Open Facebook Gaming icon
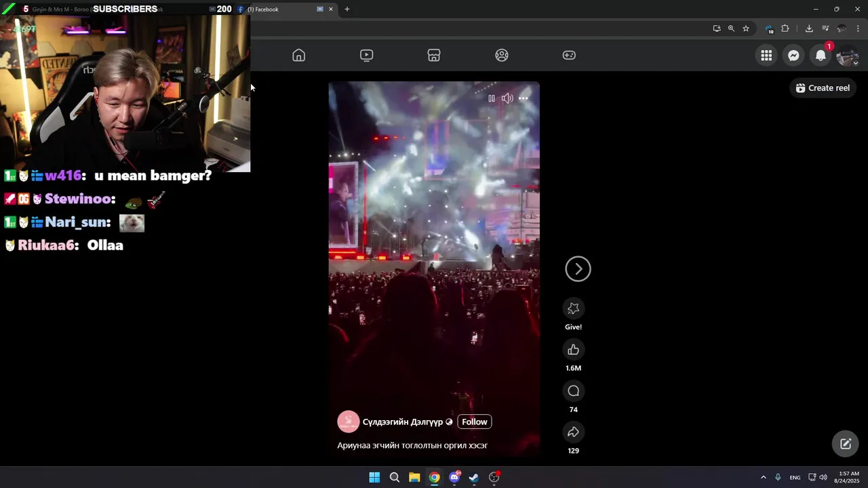 click(x=570, y=56)
